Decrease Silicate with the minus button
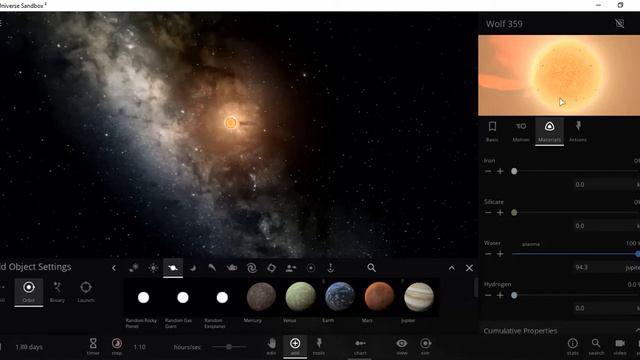Viewport: 640px width, 360px height. point(488,213)
